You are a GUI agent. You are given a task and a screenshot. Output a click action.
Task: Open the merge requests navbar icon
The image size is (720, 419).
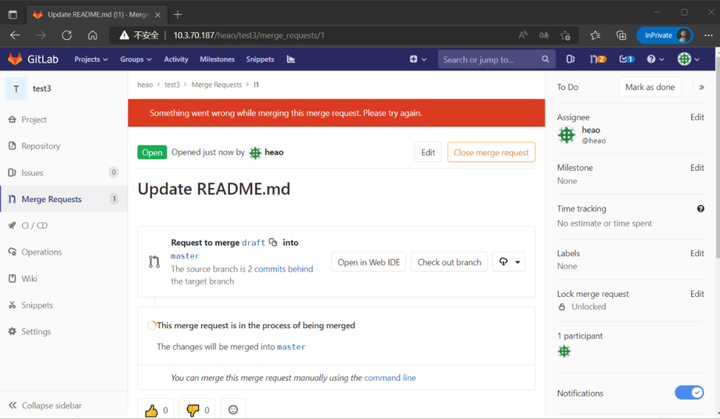pyautogui.click(x=598, y=59)
